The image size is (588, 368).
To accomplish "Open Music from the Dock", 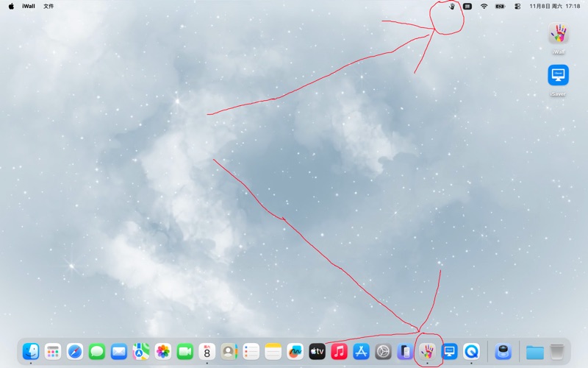I will pyautogui.click(x=340, y=352).
